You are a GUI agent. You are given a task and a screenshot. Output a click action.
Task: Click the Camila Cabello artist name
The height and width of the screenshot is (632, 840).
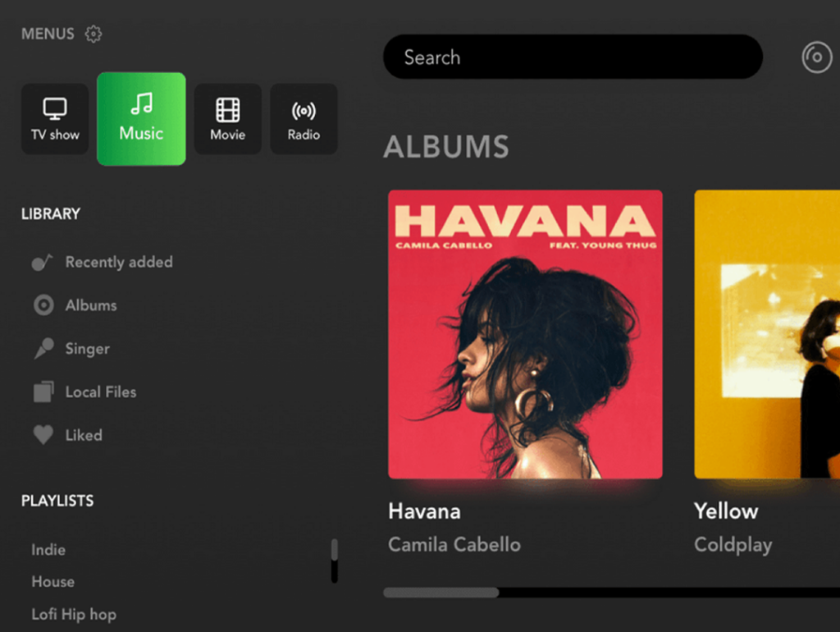454,545
